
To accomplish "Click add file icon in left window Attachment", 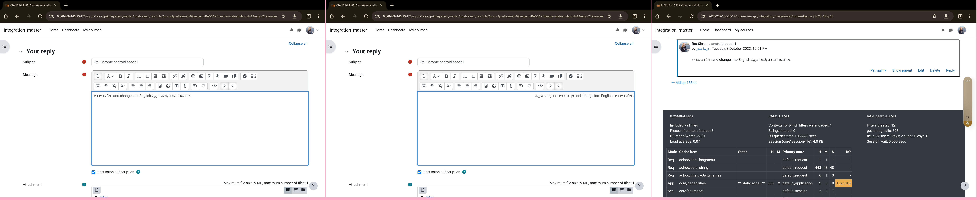I will [97, 190].
